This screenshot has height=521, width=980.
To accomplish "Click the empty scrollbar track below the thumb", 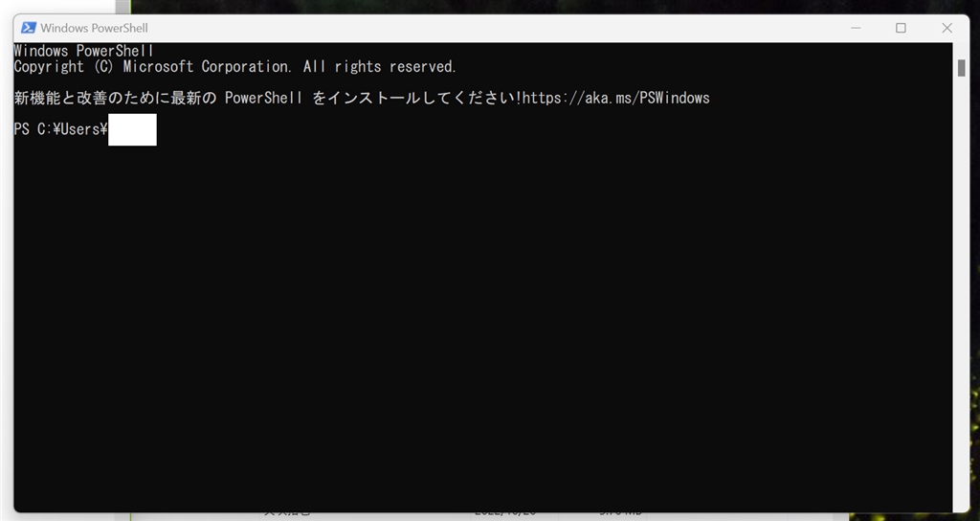I will point(961,287).
